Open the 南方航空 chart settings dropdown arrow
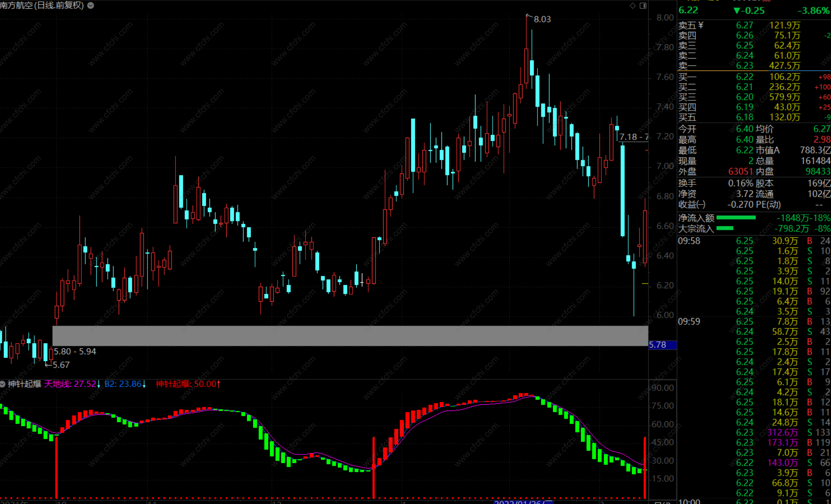Viewport: 831px width, 504px height. click(90, 5)
